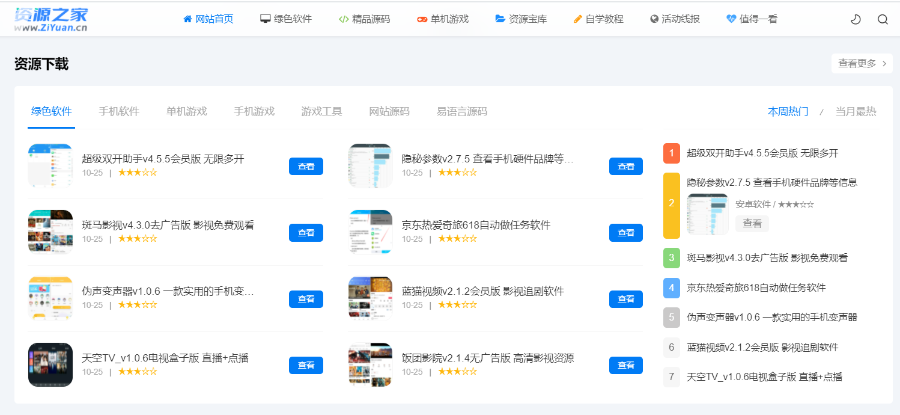Open rank 6 蓝猫视频 in hot list
900x415 pixels.
click(x=762, y=347)
